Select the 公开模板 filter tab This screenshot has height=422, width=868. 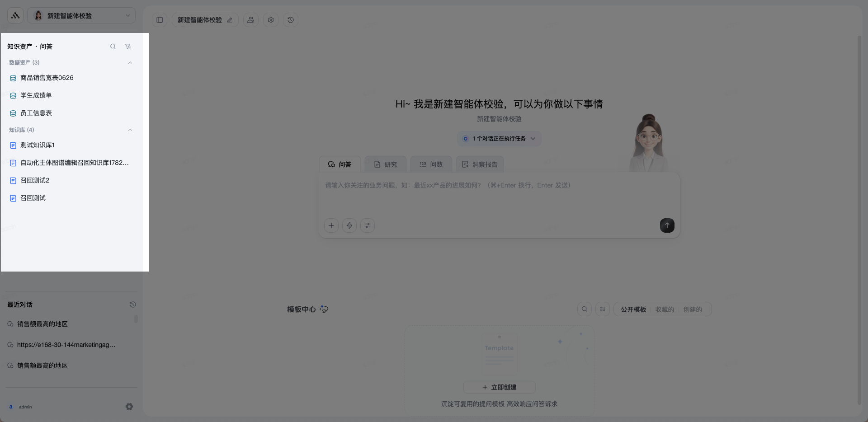tap(633, 309)
